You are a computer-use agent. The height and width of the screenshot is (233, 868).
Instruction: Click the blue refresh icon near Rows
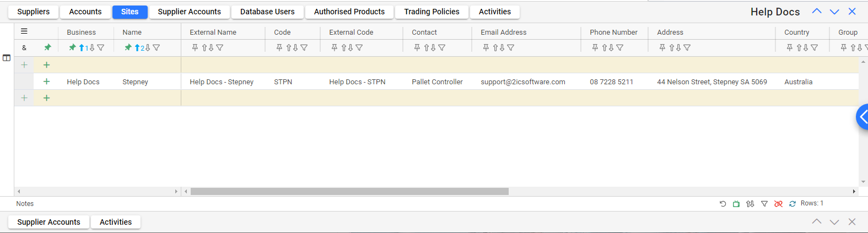point(792,204)
